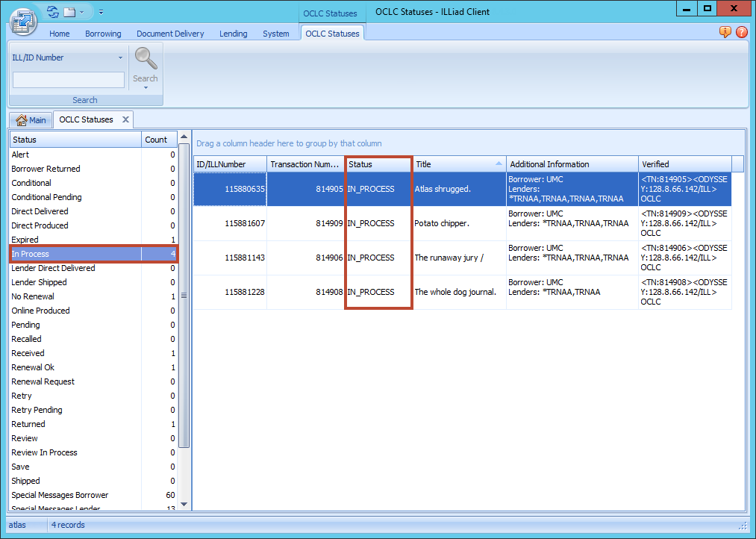
Task: Click the home icon on the Main tab
Action: tap(22, 119)
